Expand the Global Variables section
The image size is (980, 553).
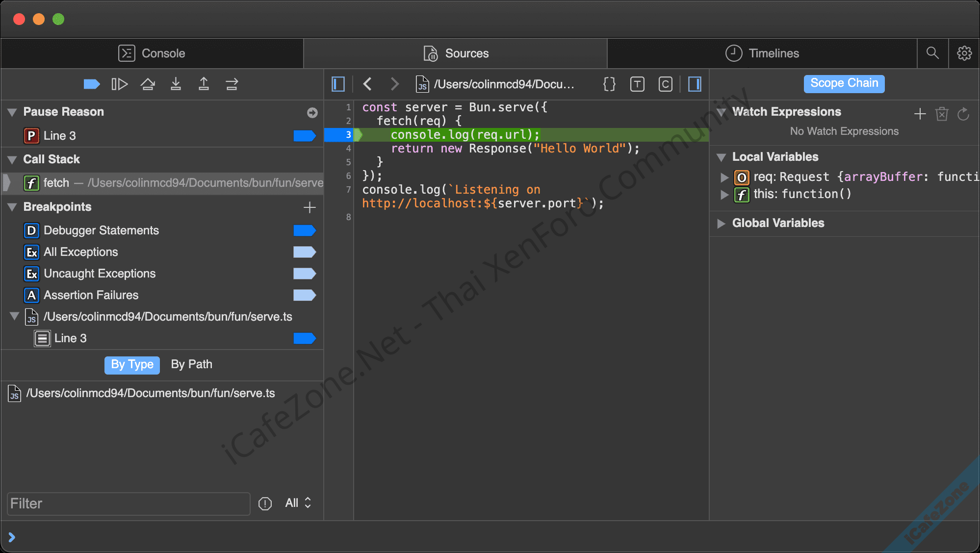[721, 224]
